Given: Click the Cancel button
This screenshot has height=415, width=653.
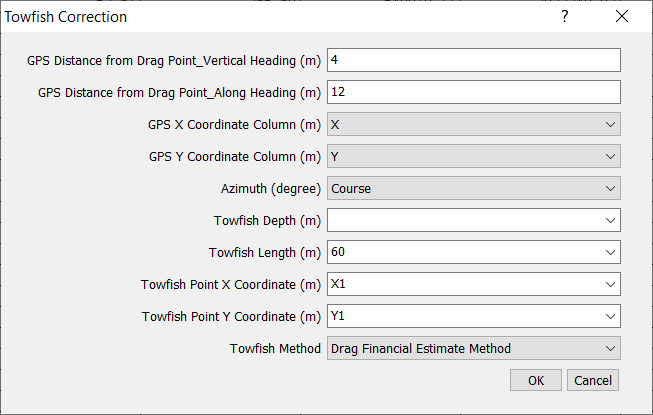Looking at the screenshot, I should pos(593,380).
